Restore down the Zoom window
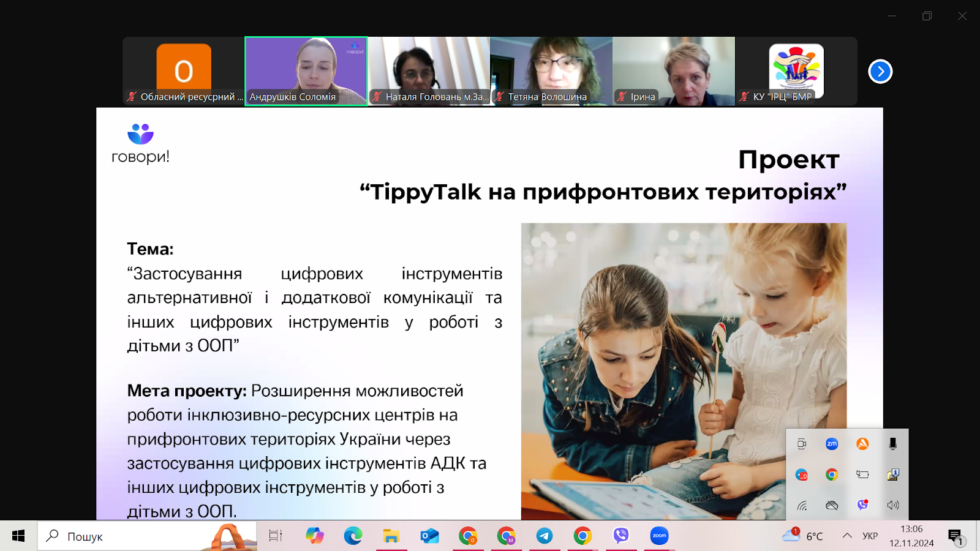The height and width of the screenshot is (551, 980). (x=927, y=16)
